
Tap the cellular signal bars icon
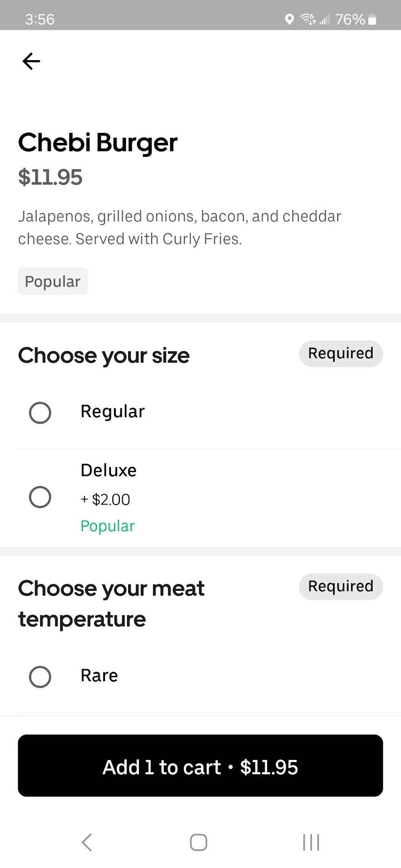coord(325,19)
